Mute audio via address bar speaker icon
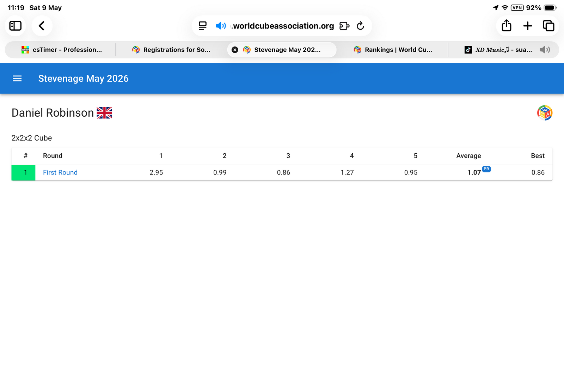 [x=221, y=26]
